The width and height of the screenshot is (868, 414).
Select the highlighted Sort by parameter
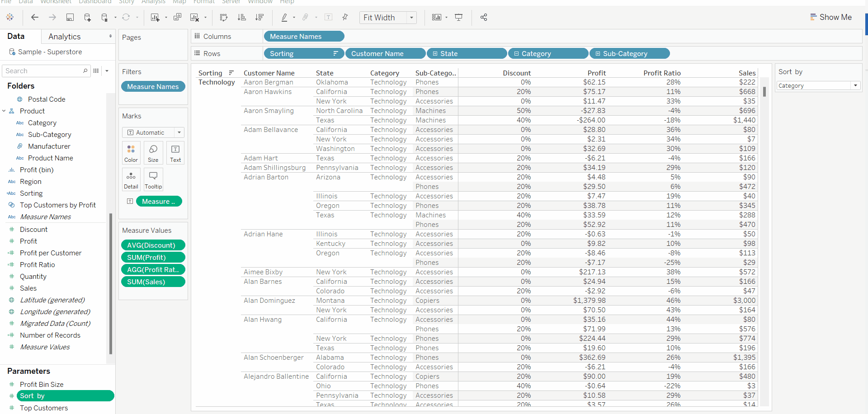tap(66, 396)
